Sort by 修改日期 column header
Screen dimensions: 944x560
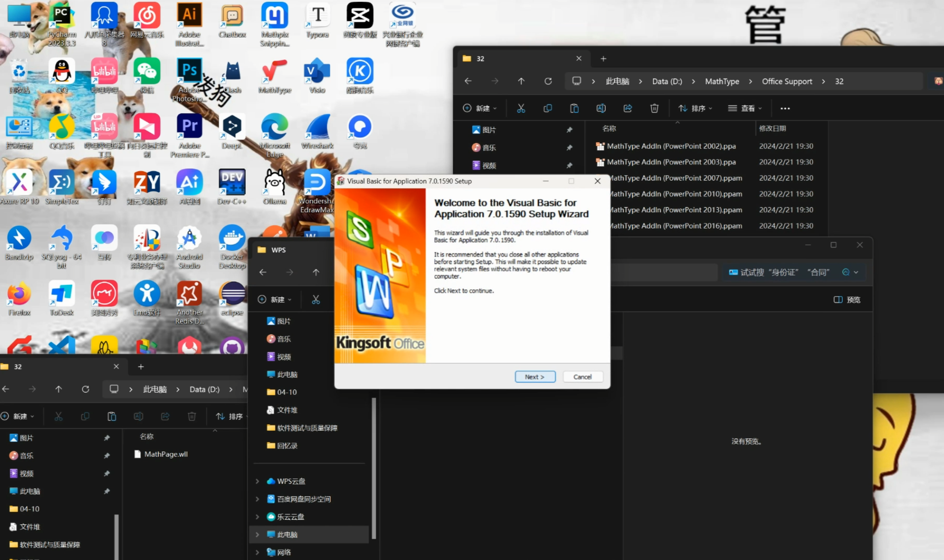772,128
